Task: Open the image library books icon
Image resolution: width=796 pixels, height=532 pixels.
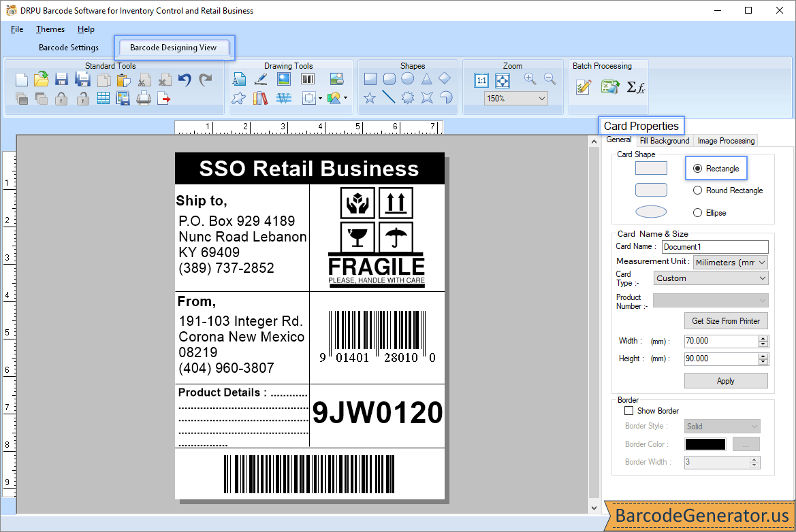Action: [x=260, y=98]
